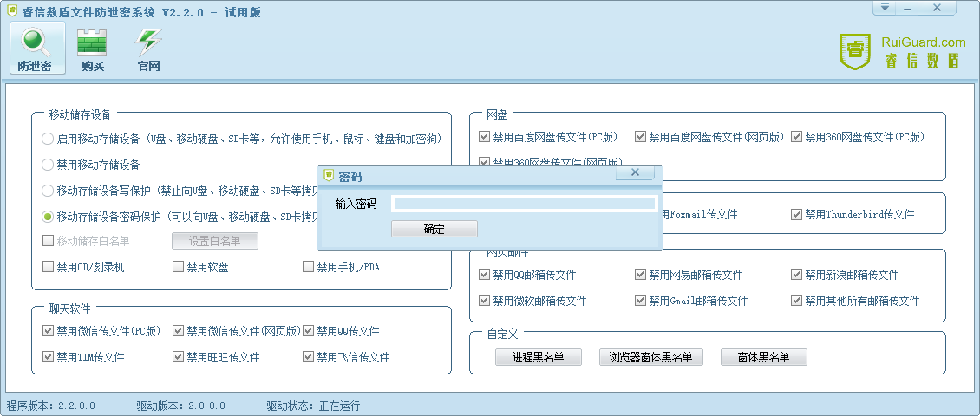Enable 禁用手机/PDA checkbox
This screenshot has width=980, height=416.
(308, 267)
